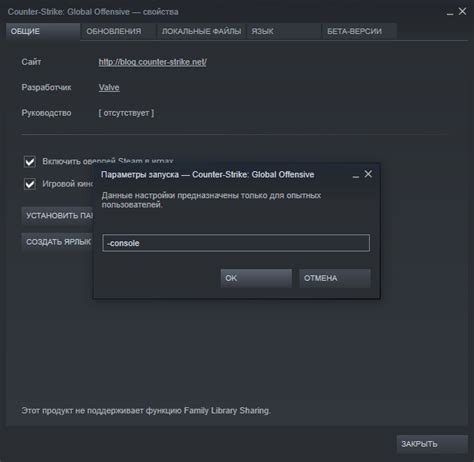The image size is (474, 462).
Task: Focus the launch options field with -console
Action: (236, 243)
